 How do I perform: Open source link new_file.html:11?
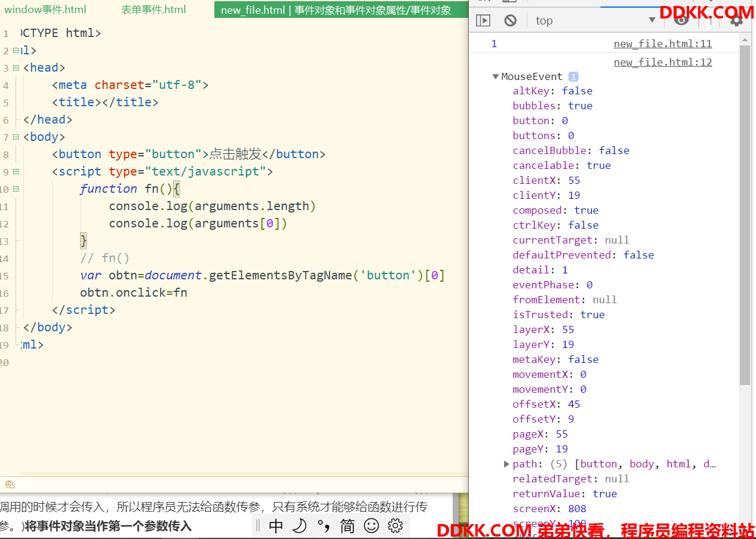tap(663, 44)
